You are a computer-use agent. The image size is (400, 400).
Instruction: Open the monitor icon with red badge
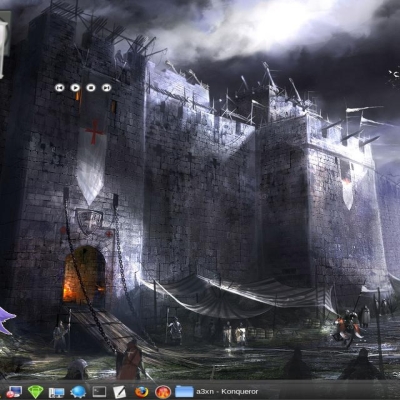(14, 392)
